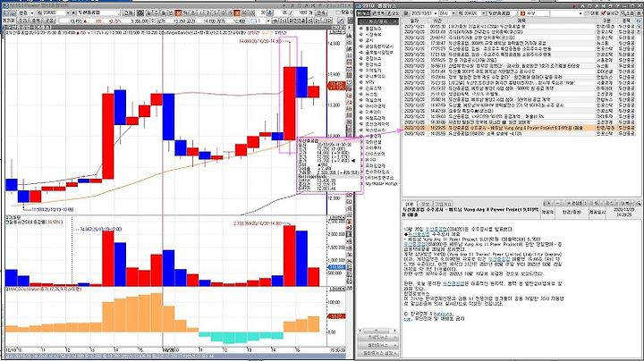Screen dimensions: 644x361
Task: Collapse the 뉴스/공시 category header
Action: tap(377, 21)
